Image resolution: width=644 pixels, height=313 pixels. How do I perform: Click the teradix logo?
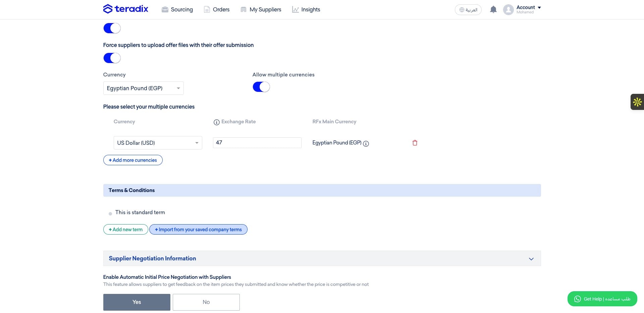point(125,9)
